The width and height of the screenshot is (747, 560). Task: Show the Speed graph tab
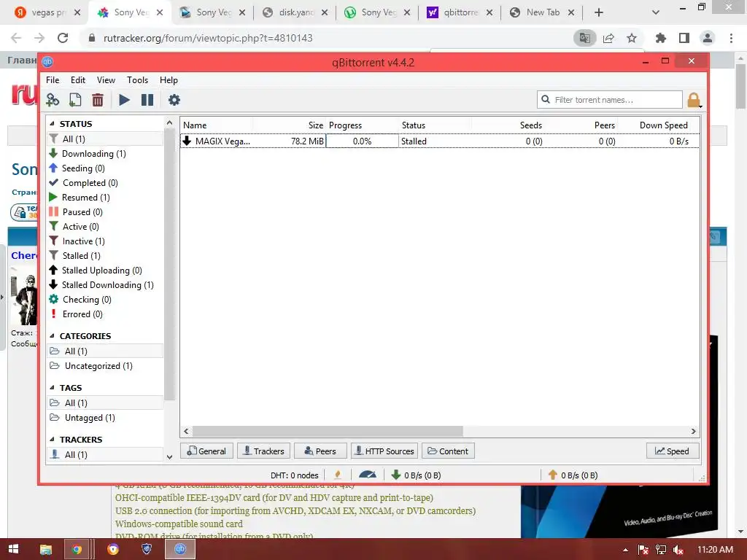coord(673,451)
